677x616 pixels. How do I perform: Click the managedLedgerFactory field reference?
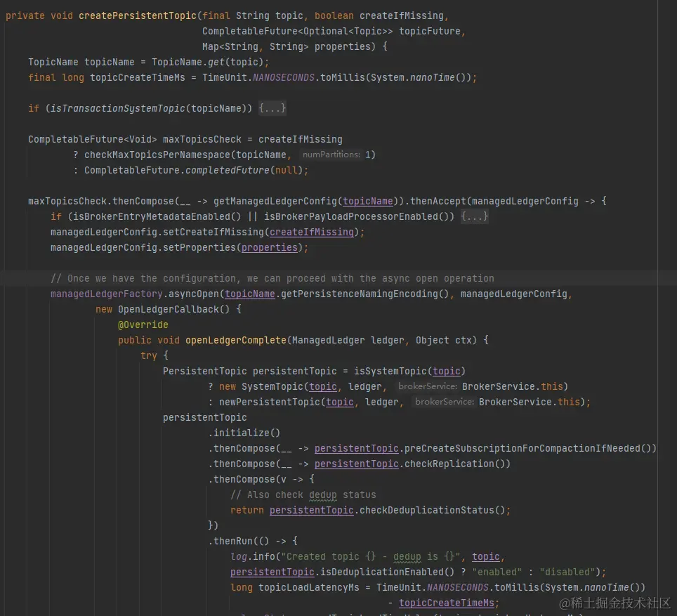[x=107, y=294]
